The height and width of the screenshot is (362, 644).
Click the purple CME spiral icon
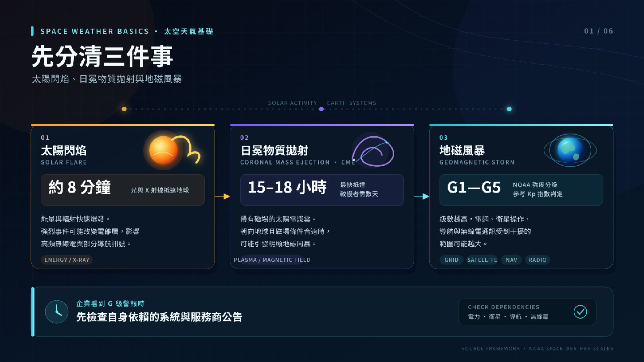coord(373,151)
